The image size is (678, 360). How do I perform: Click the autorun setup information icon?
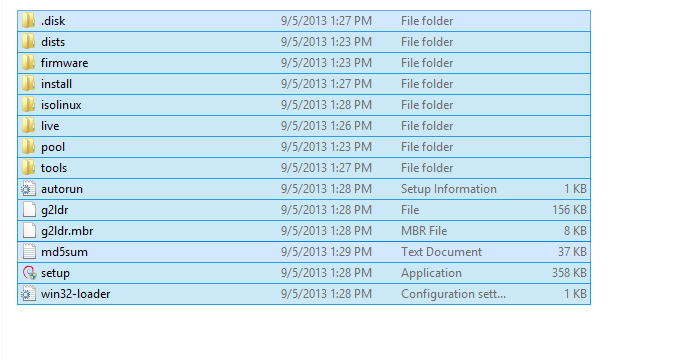(29, 189)
